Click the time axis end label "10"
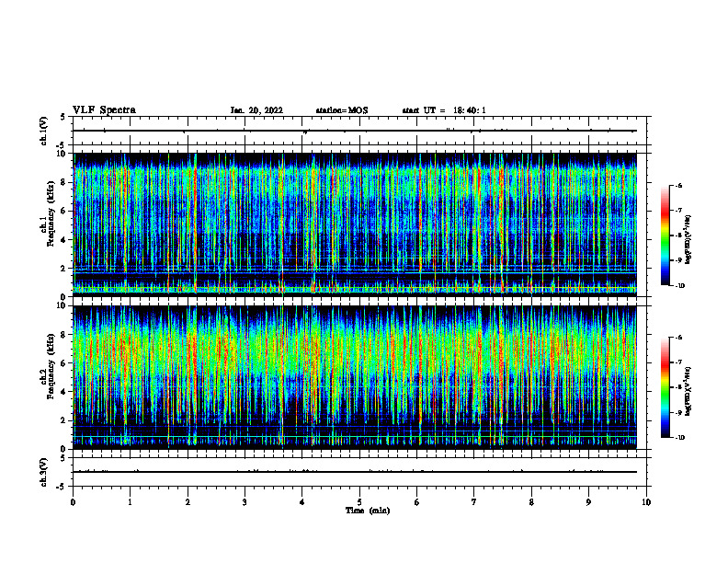728x563 pixels. (646, 502)
